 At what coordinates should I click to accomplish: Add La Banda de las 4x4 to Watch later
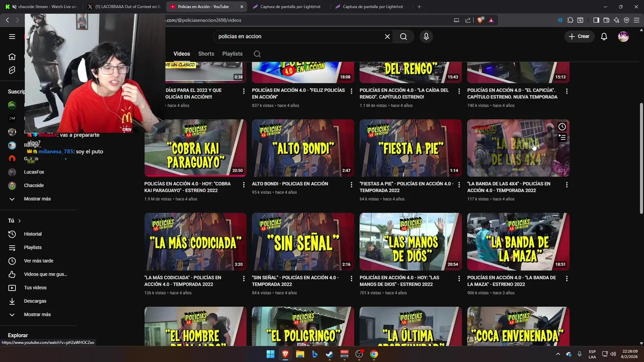(562, 127)
